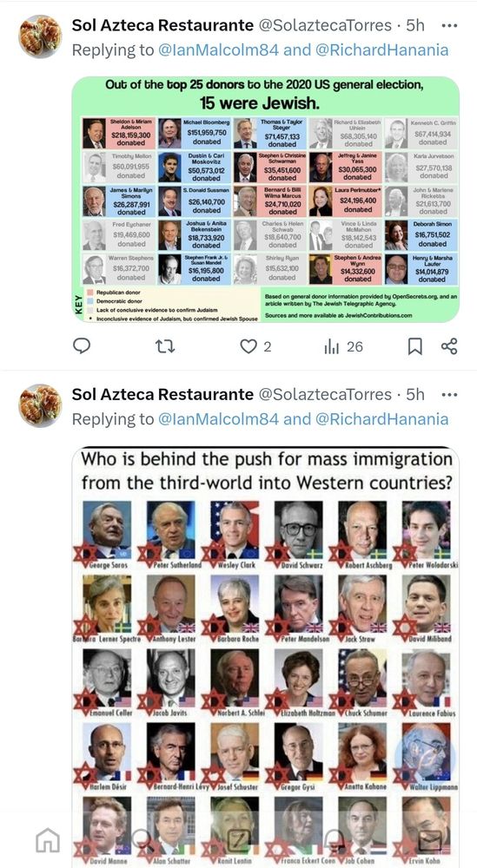The image size is (477, 868).
Task: Open the three-dot menu on the second tweet
Action: coord(449,395)
